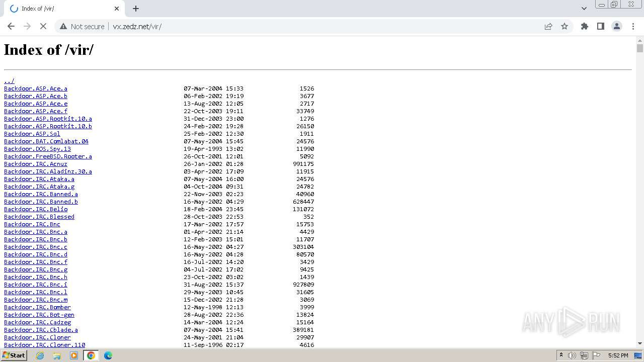Viewport: 644px width, 362px height.
Task: Open File Explorer from the taskbar
Action: (x=57, y=355)
